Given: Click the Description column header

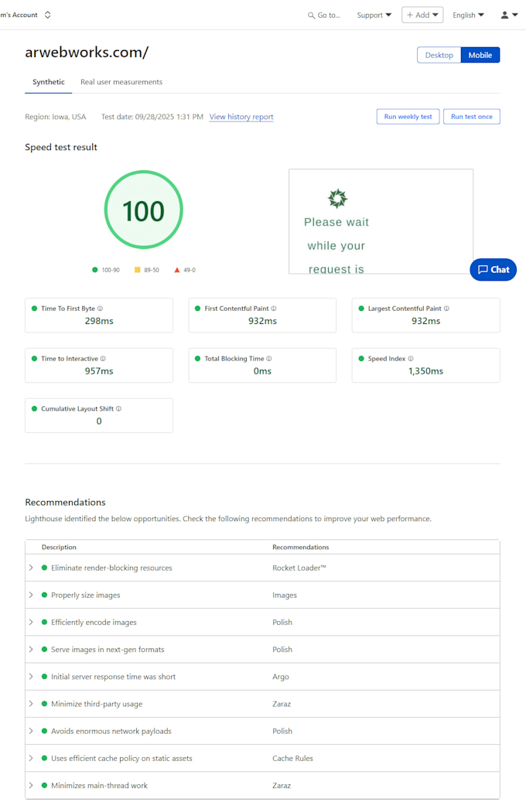Looking at the screenshot, I should (x=59, y=548).
